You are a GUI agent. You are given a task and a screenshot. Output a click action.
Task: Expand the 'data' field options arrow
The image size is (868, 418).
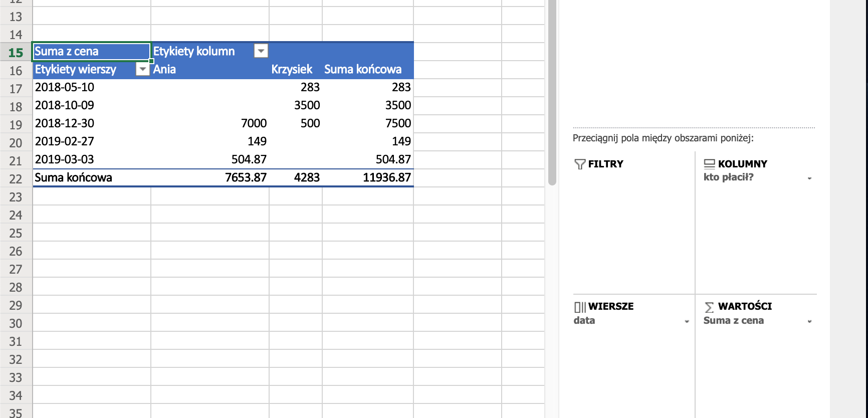(x=687, y=322)
